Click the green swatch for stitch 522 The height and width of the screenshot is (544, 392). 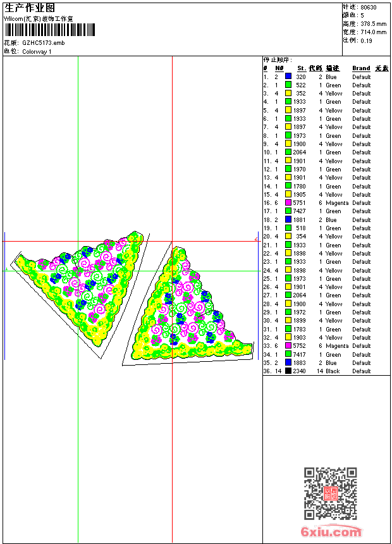pyautogui.click(x=288, y=85)
